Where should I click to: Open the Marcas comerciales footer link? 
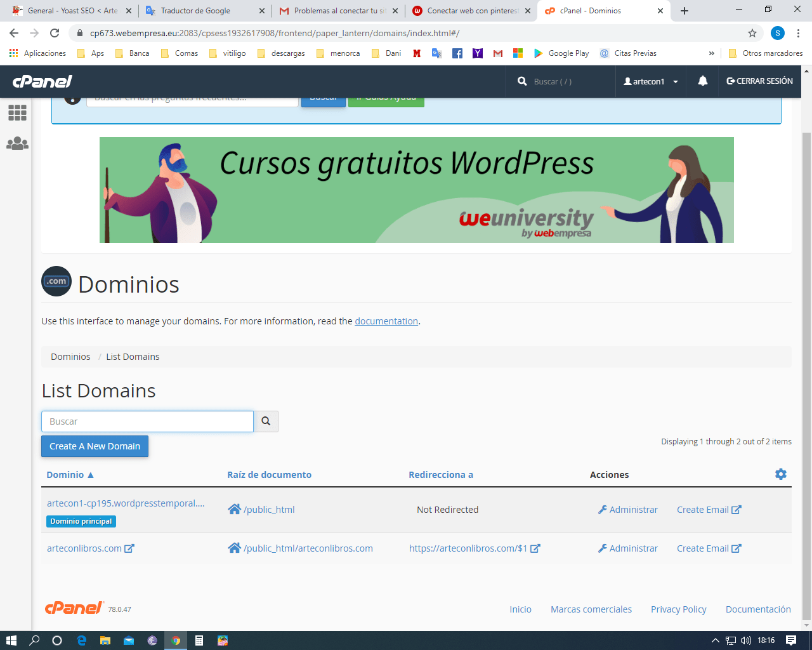pos(591,609)
